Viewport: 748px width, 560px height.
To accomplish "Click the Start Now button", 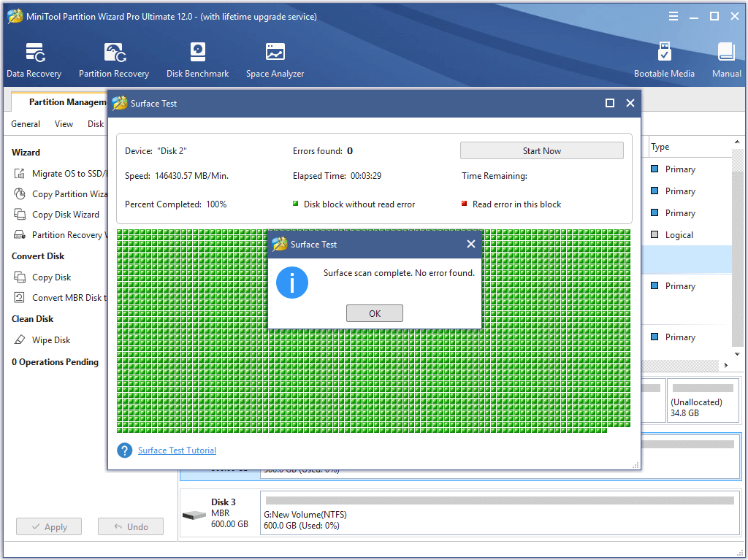I will (541, 150).
